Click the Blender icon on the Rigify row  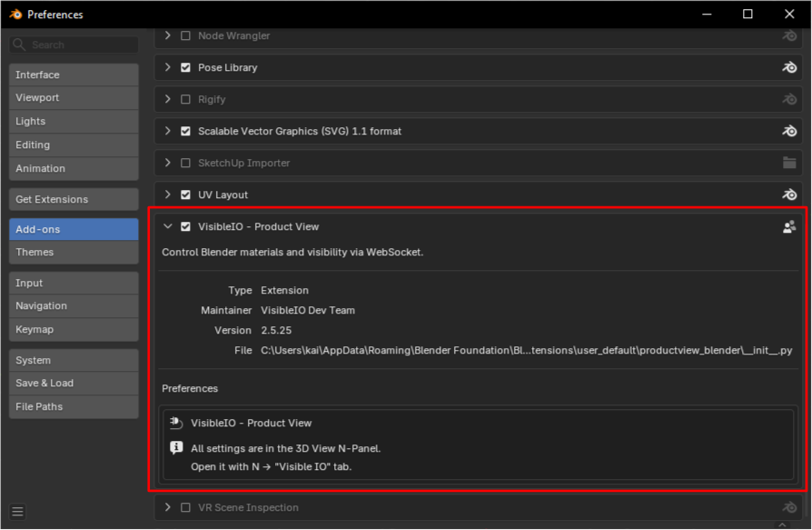[x=789, y=99]
